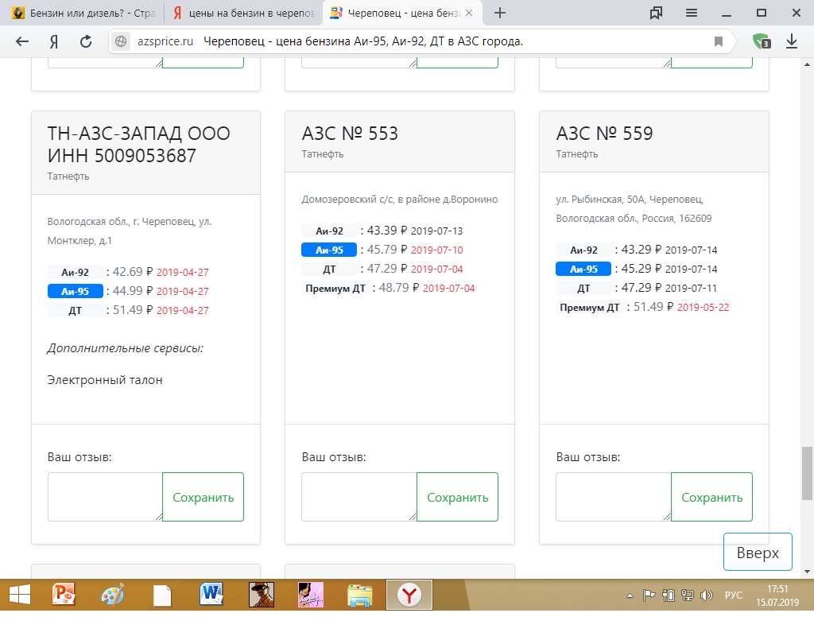Click the scrollbar up arrow

(807, 64)
